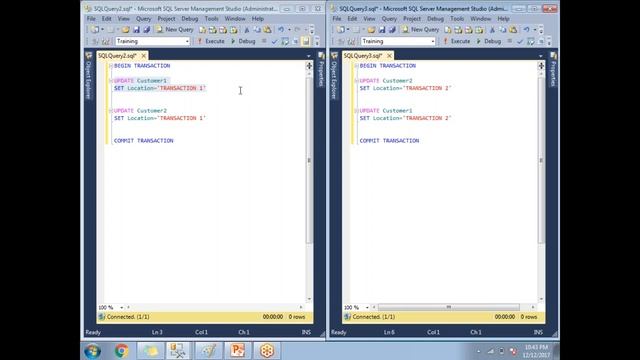This screenshot has height=360, width=640.
Task: Open active files dropdown arrow in SQLQuery3 tab bar
Action: (540, 56)
